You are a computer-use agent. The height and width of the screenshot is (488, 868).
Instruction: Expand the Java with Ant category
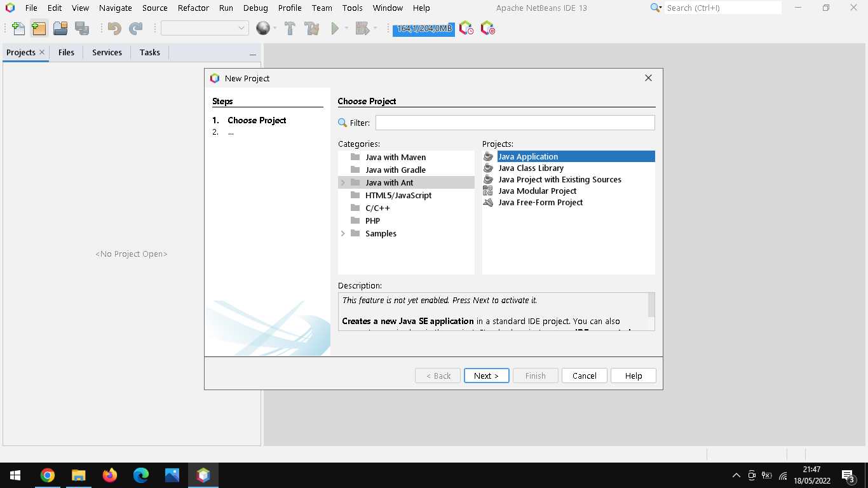343,182
